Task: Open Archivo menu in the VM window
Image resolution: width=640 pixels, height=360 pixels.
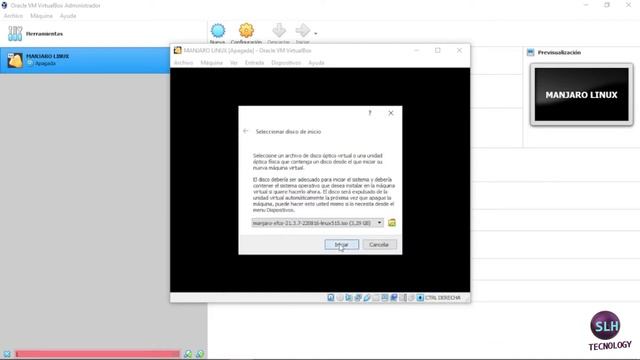Action: click(x=183, y=62)
